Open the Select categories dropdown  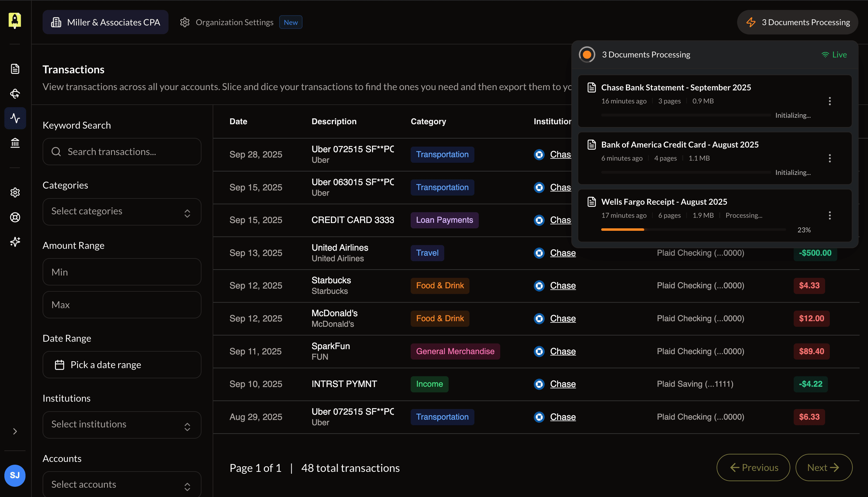pyautogui.click(x=122, y=211)
